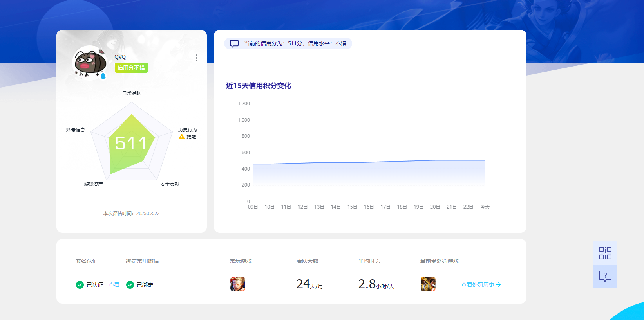Open the 查看处罚历史 link

coord(481,285)
